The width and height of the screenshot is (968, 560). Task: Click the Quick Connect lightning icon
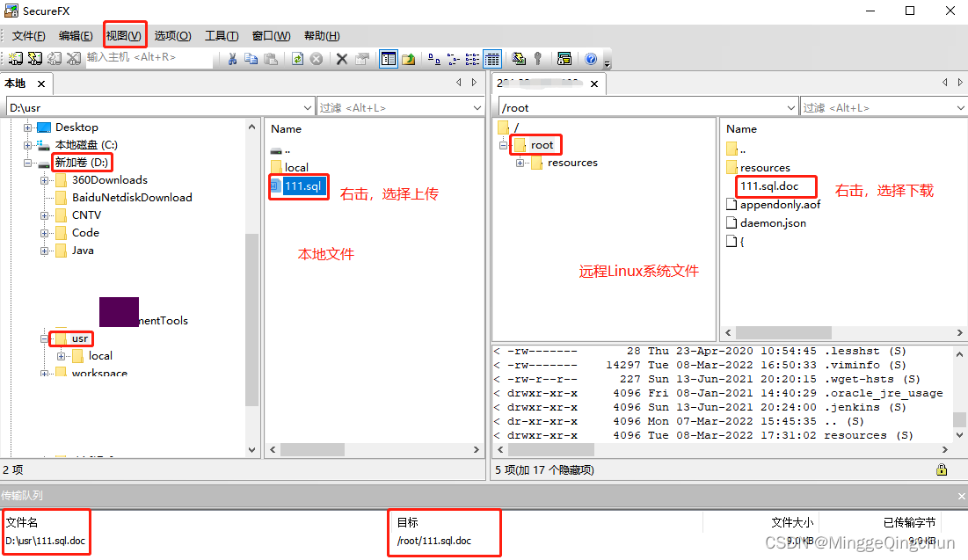coord(35,59)
